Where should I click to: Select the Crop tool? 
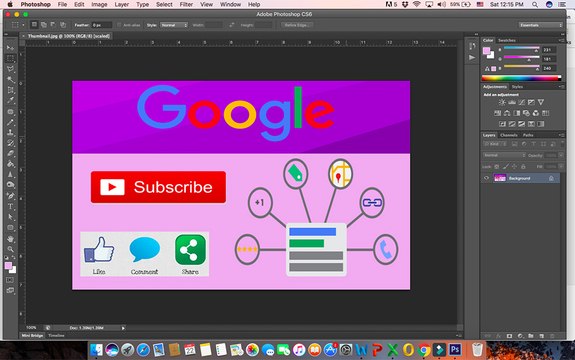tap(10, 90)
